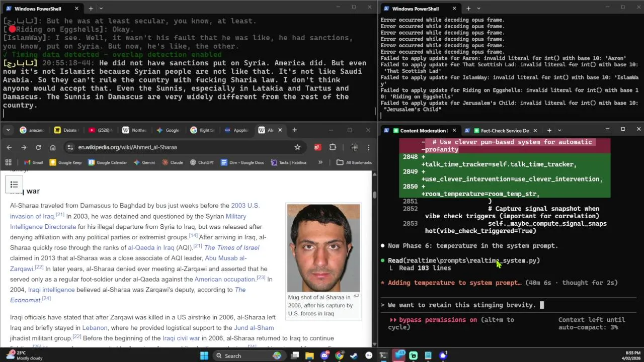Open Gemini bookmark
The height and width of the screenshot is (362, 644).
144,162
